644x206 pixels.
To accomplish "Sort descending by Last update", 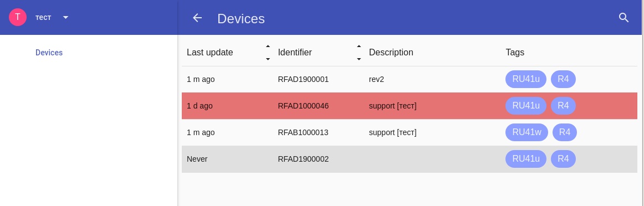I will point(268,59).
